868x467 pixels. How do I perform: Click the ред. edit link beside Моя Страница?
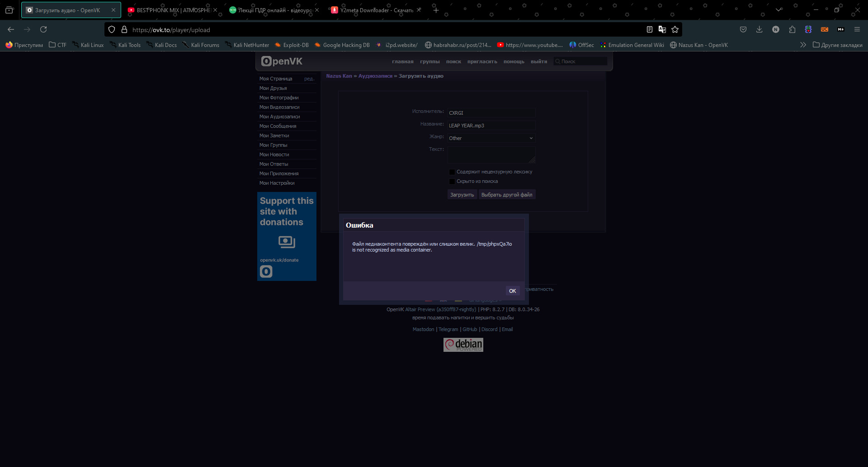[x=309, y=79]
